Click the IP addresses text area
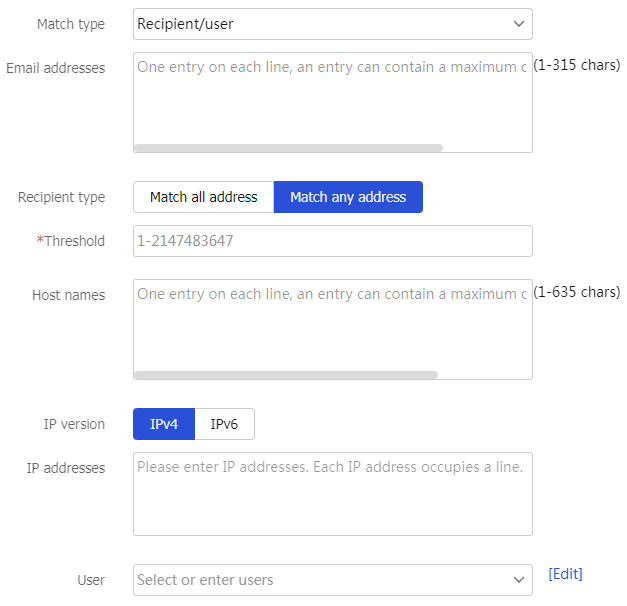 333,494
